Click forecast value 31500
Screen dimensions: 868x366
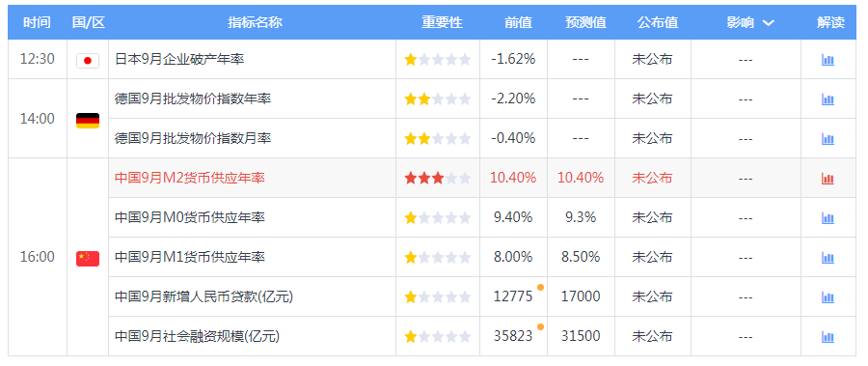coord(581,336)
